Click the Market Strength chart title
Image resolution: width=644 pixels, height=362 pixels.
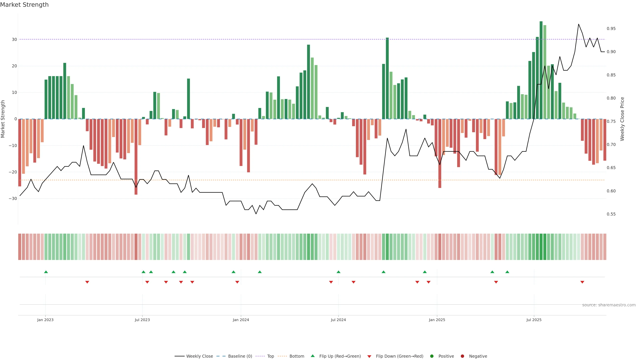tap(24, 5)
